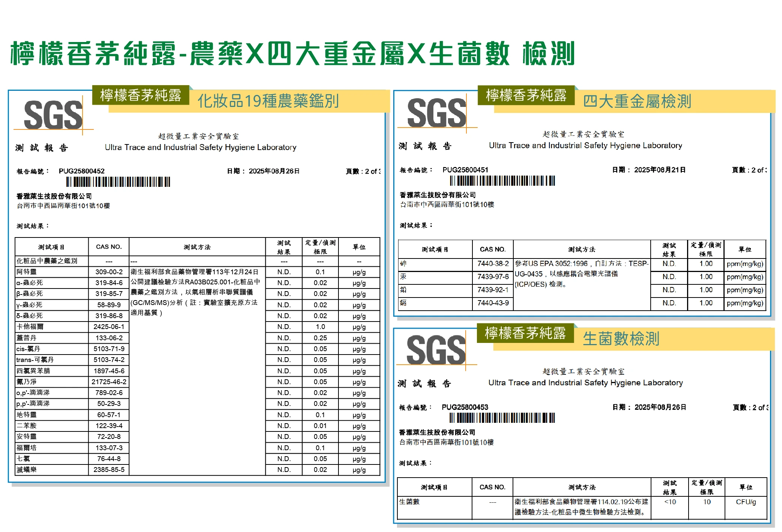The image size is (782, 532).
Task: Click the CFU/g unit cell
Action: click(x=746, y=502)
